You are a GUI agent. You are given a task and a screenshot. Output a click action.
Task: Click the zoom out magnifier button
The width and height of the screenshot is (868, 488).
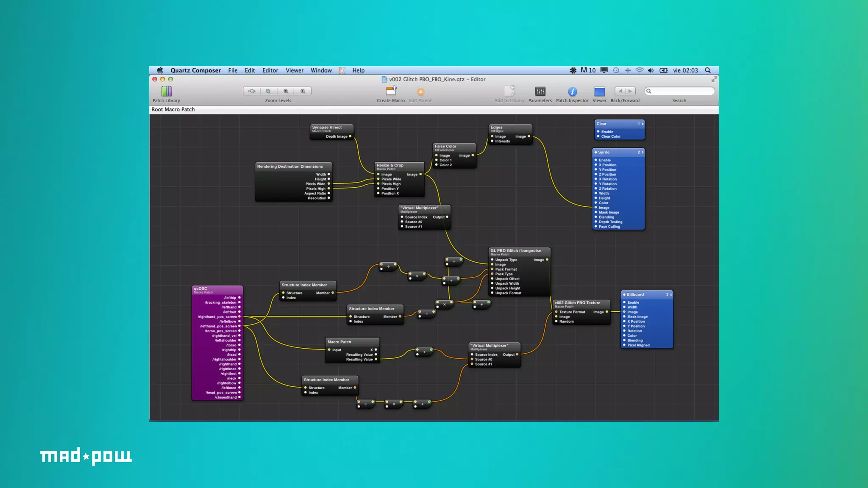(268, 91)
